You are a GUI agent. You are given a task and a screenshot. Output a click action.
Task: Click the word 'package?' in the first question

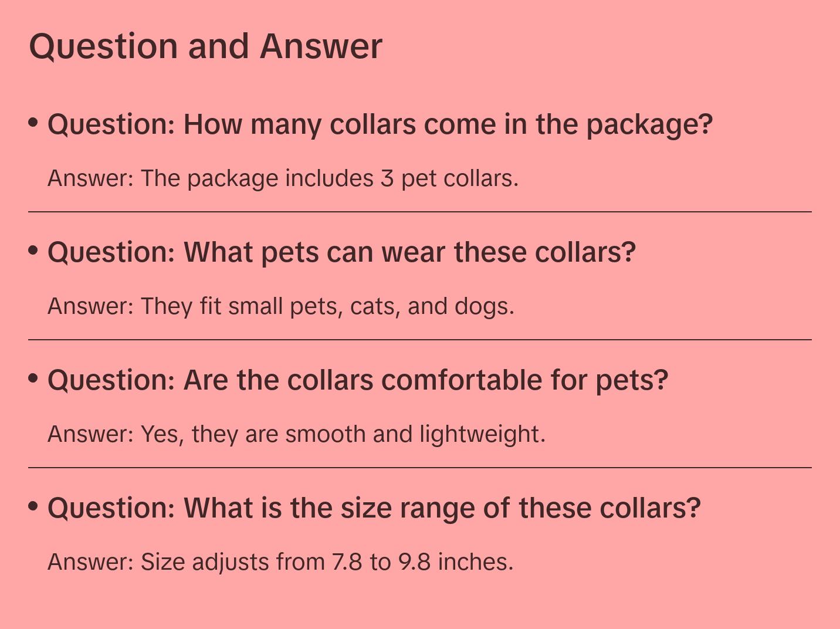coord(649,126)
